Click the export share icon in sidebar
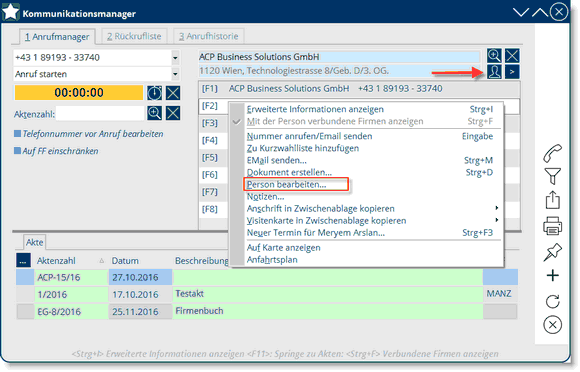Viewport: 580px width, 372px height. [552, 200]
